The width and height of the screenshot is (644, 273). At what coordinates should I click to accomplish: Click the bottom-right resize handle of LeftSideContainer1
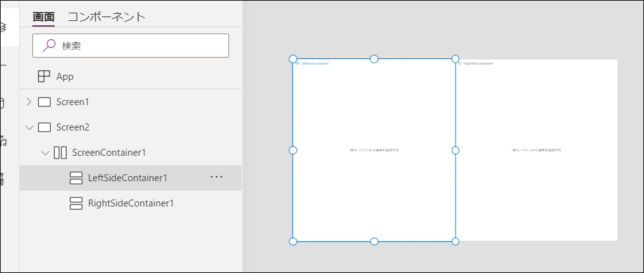[x=456, y=241]
